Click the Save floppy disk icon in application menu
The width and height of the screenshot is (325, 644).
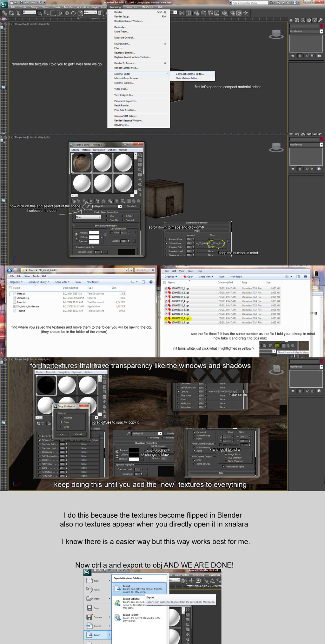(89, 608)
